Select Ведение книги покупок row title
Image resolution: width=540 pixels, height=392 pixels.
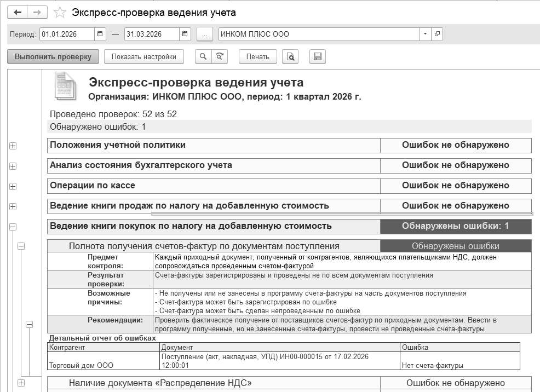[x=191, y=226]
